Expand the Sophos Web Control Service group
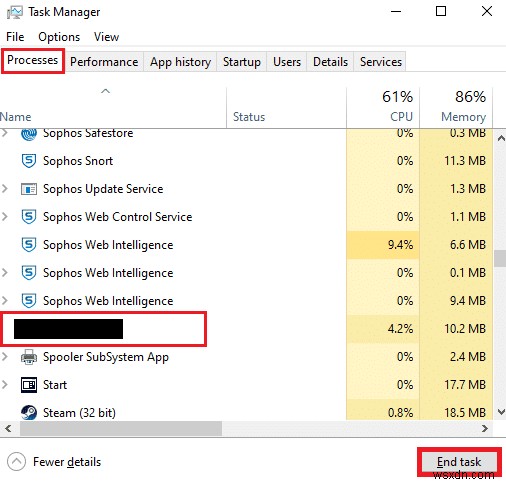The width and height of the screenshot is (506, 485). 5,217
